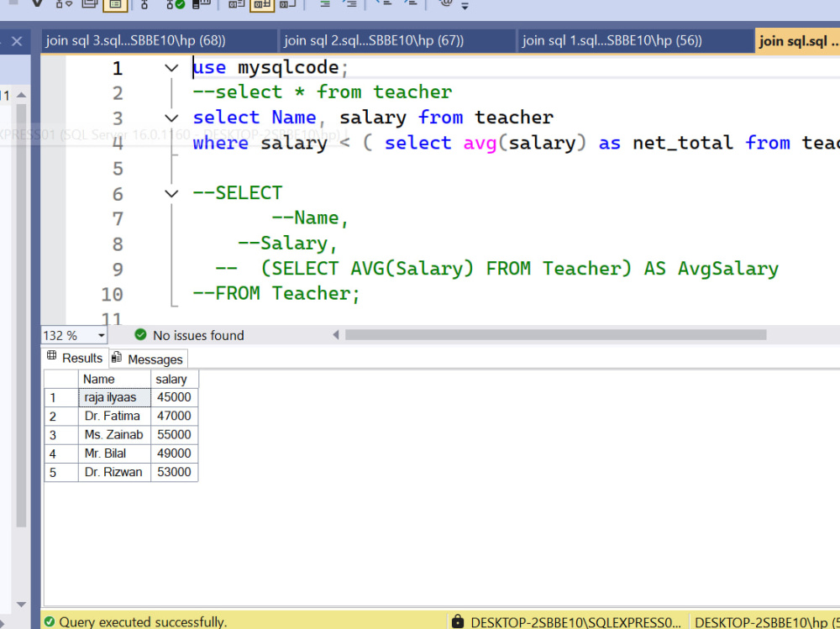Select row header 4 in results grid
The image size is (840, 629).
(x=61, y=453)
